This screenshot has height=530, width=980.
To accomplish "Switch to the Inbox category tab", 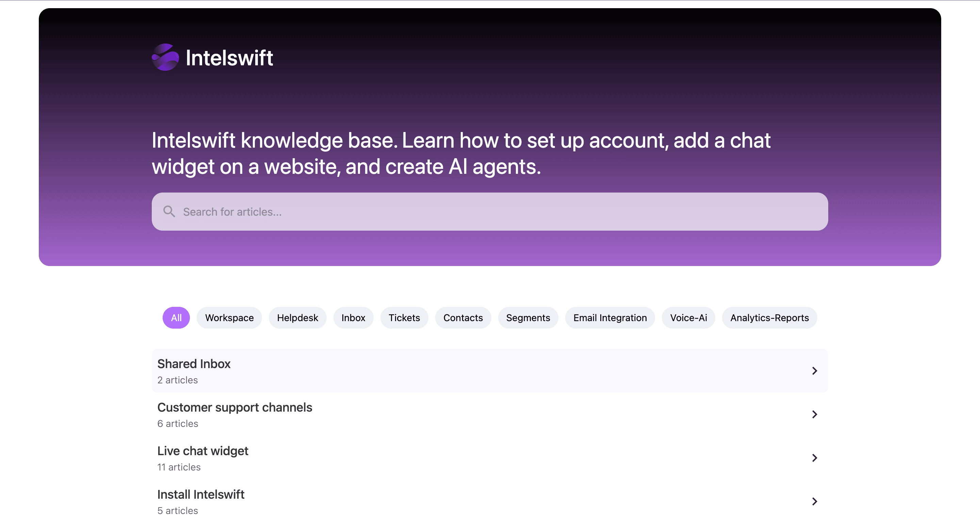I will click(353, 317).
